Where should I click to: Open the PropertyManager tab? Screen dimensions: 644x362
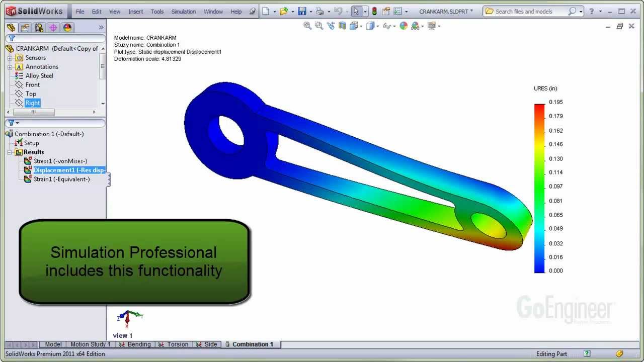coord(25,28)
